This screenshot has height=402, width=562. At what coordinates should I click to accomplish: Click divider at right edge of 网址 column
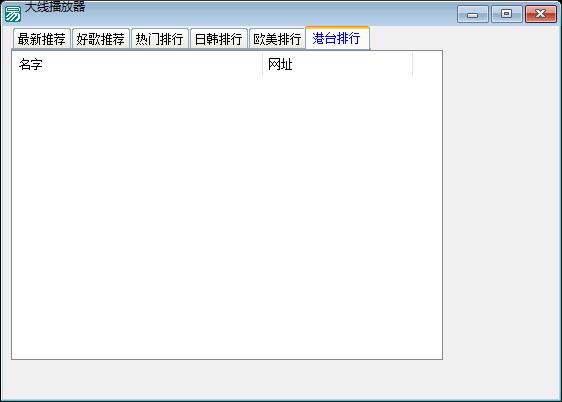(413, 64)
